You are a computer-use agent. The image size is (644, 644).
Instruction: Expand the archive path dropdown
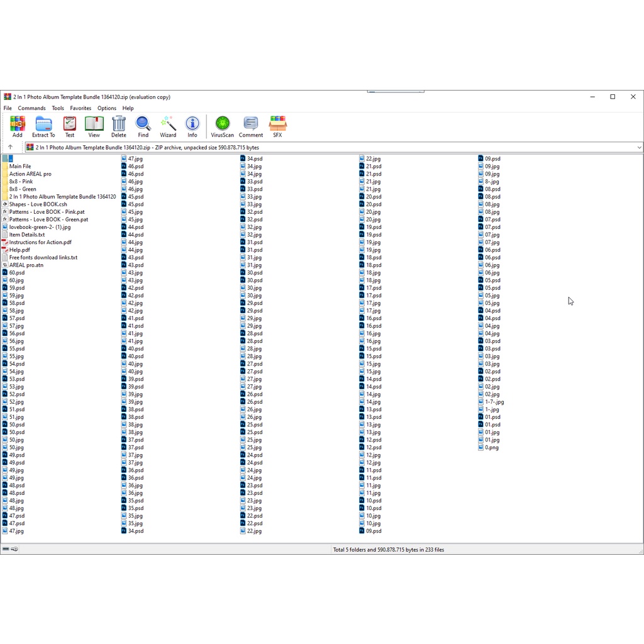click(x=639, y=148)
